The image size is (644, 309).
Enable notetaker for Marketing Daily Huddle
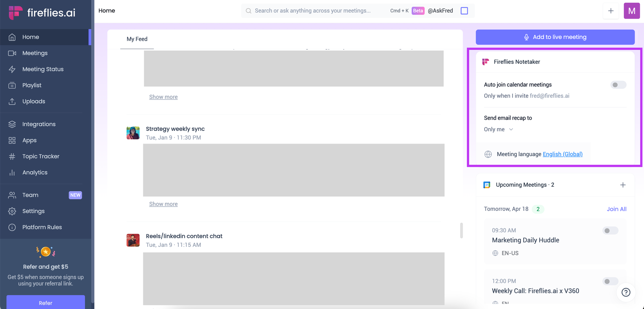610,230
